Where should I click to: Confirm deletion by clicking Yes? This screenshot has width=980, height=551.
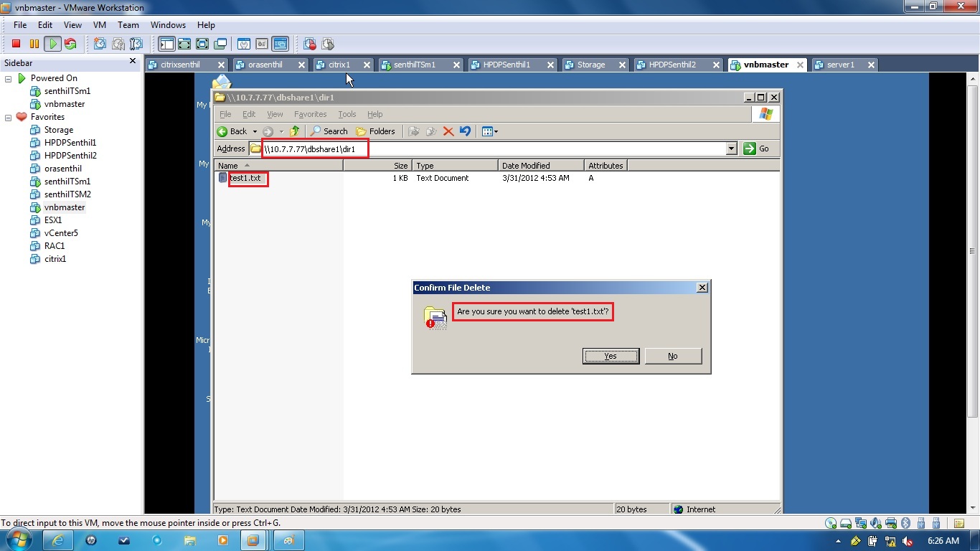tap(610, 356)
